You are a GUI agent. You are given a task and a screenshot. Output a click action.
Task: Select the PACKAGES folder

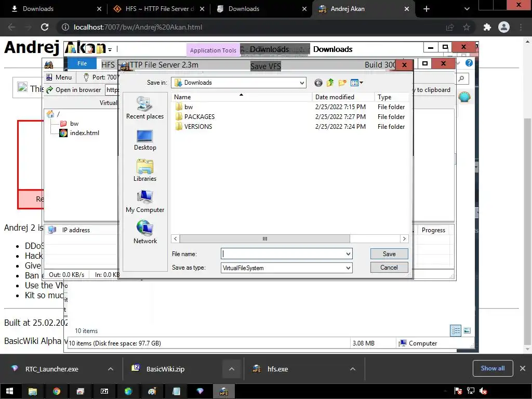195,117
